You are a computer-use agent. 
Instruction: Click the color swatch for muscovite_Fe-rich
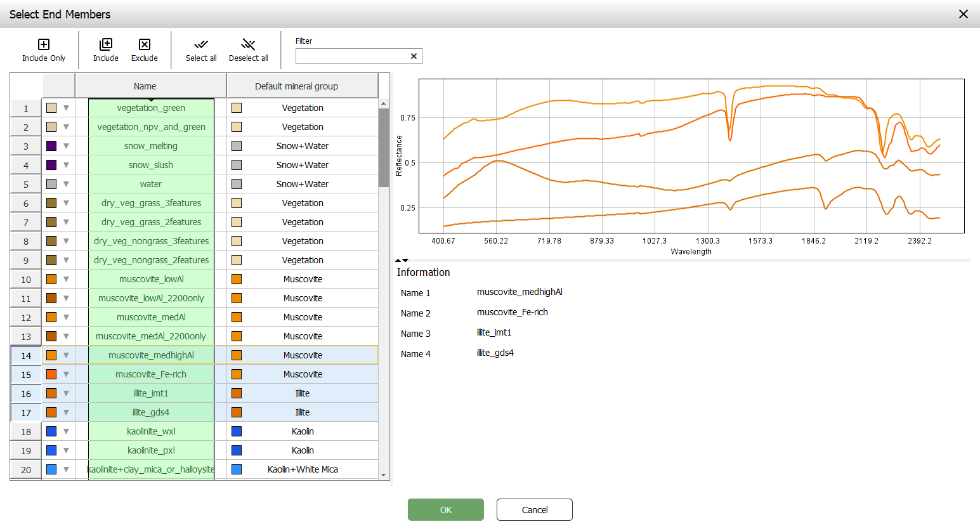coord(51,374)
